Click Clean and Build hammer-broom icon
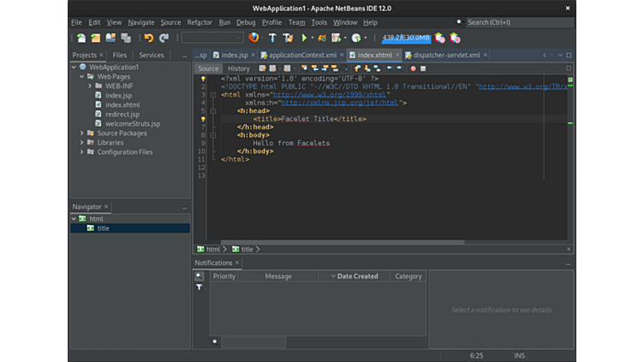Image resolution: width=644 pixels, height=362 pixels. [x=288, y=39]
